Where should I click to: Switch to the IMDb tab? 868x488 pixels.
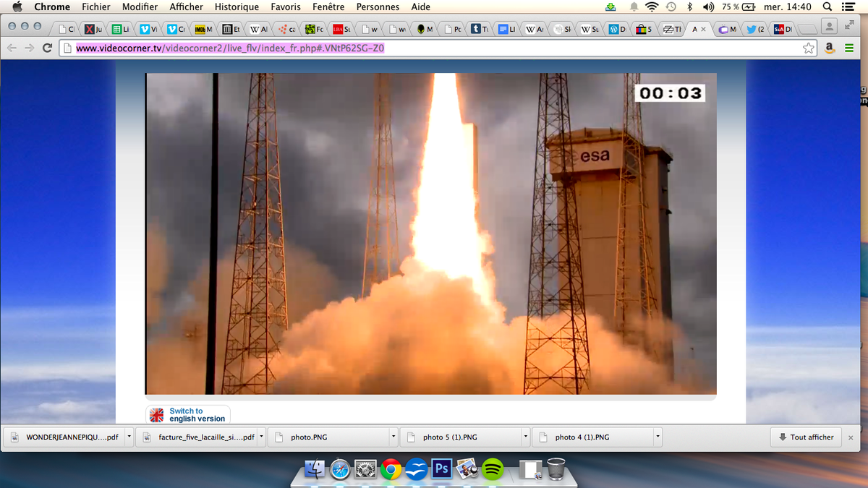(203, 29)
